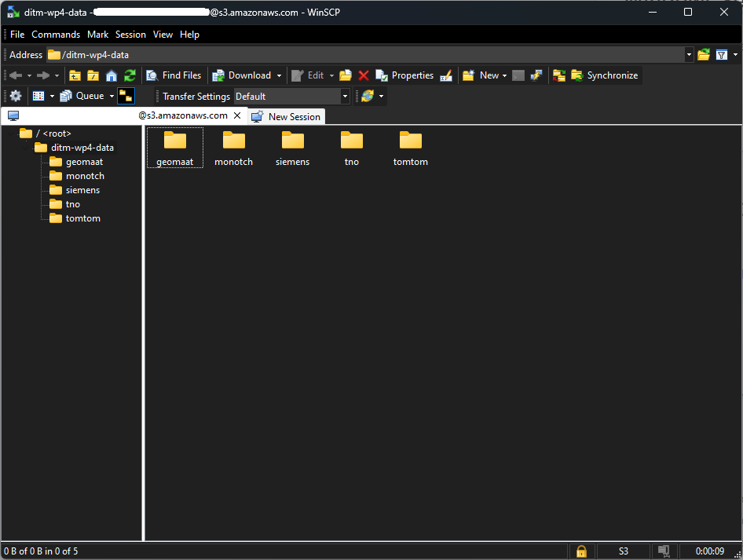Open Properties of the selection
The image size is (743, 560).
click(404, 75)
